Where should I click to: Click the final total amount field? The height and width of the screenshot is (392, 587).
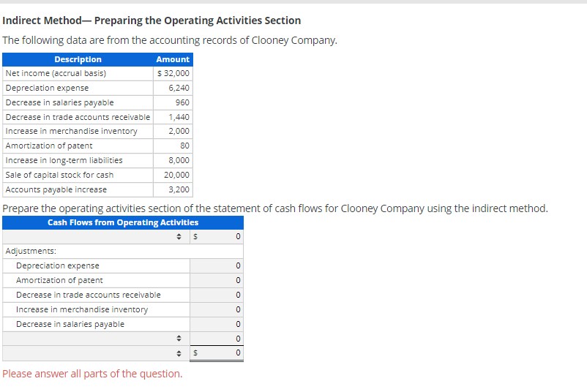coord(217,353)
